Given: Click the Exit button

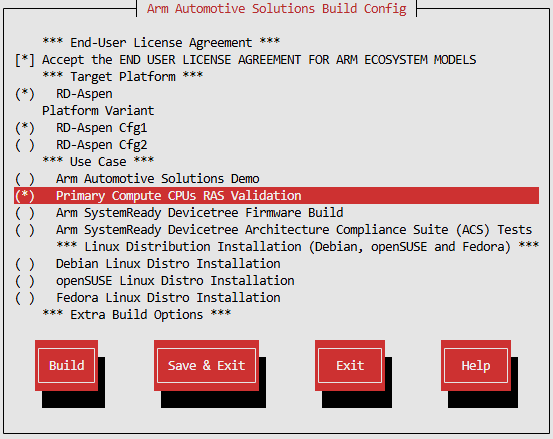Looking at the screenshot, I should (350, 365).
